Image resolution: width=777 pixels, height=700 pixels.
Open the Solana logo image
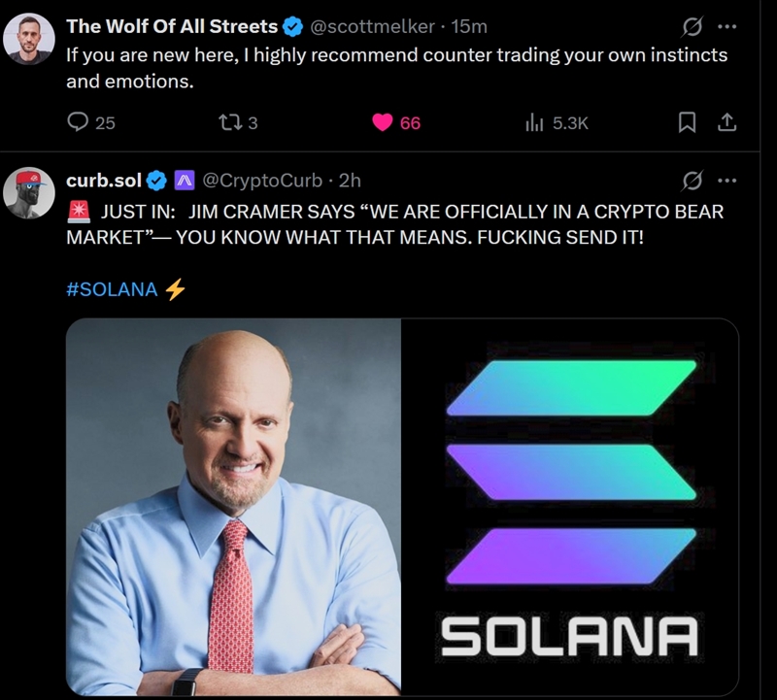click(570, 507)
